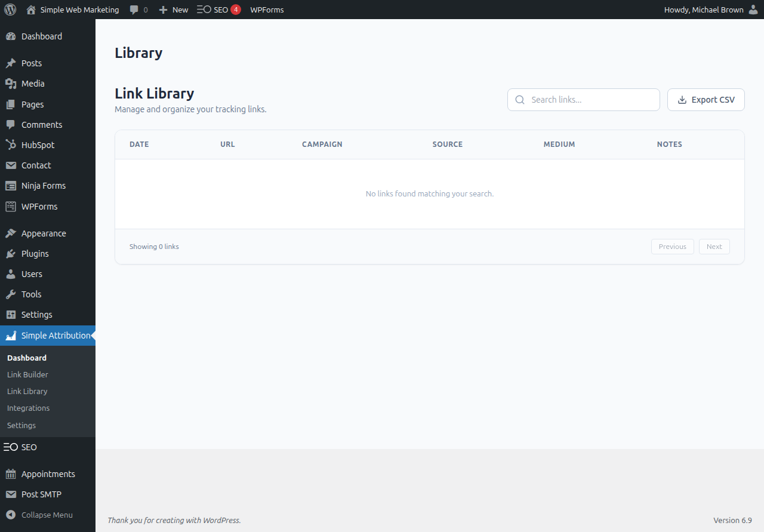The height and width of the screenshot is (532, 764).
Task: Select the Appearance paintbrush icon
Action: 11,233
